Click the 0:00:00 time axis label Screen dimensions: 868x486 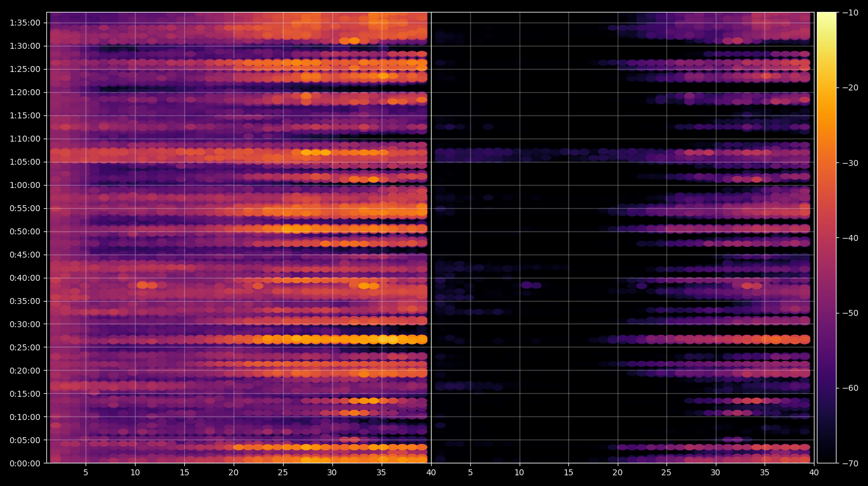(25, 463)
